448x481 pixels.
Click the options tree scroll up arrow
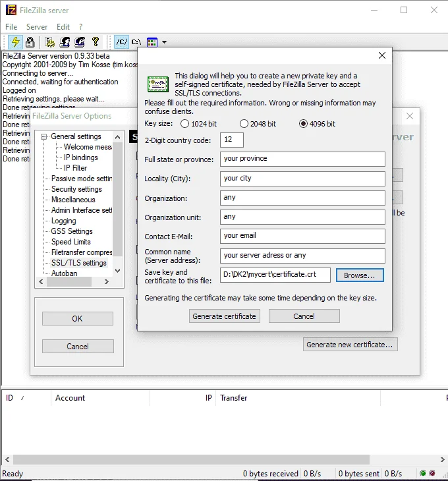[x=117, y=137]
